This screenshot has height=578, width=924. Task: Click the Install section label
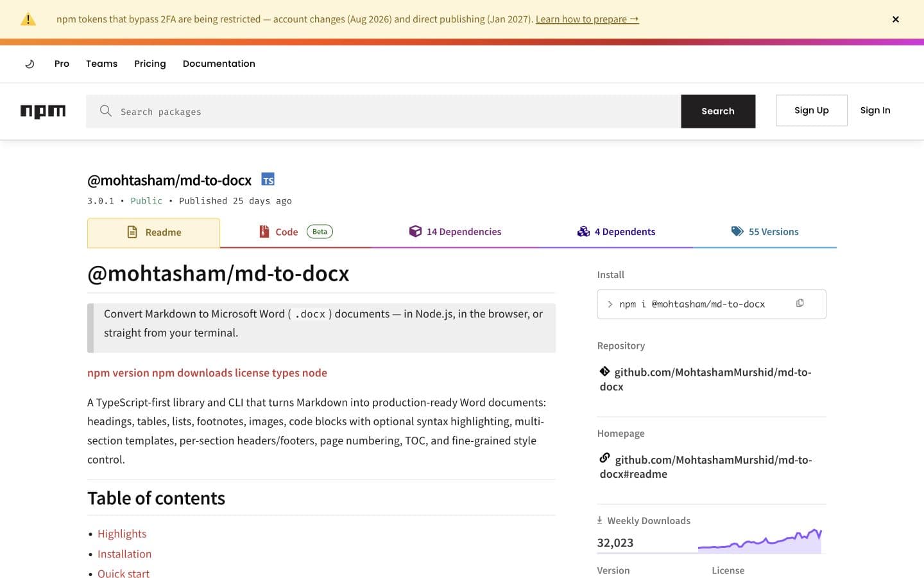pos(610,275)
